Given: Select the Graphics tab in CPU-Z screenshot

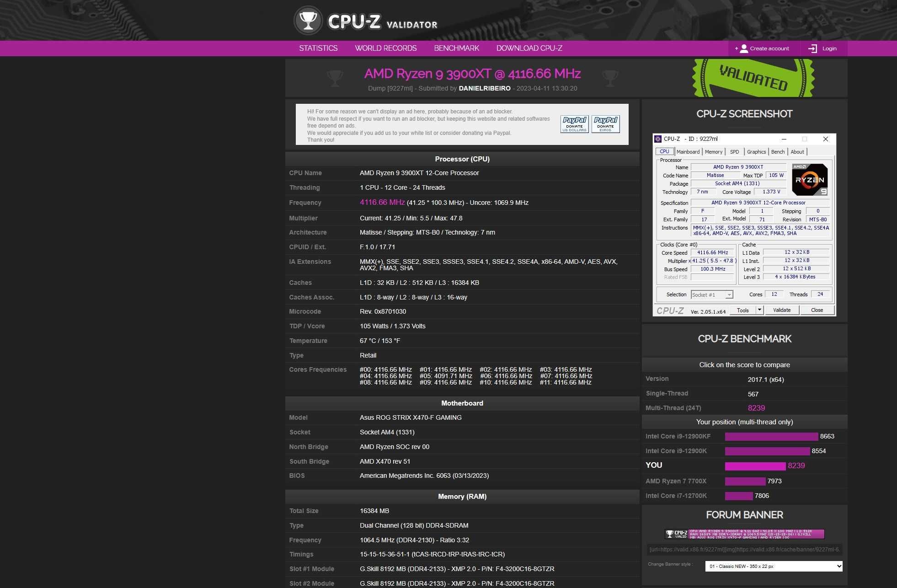Looking at the screenshot, I should click(x=756, y=152).
